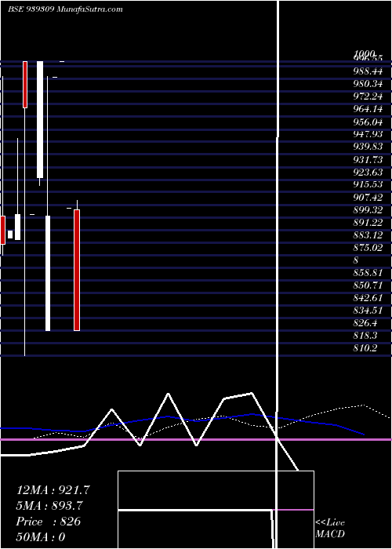Select the 947.93 price level label
The height and width of the screenshot is (549, 392).
(368, 134)
